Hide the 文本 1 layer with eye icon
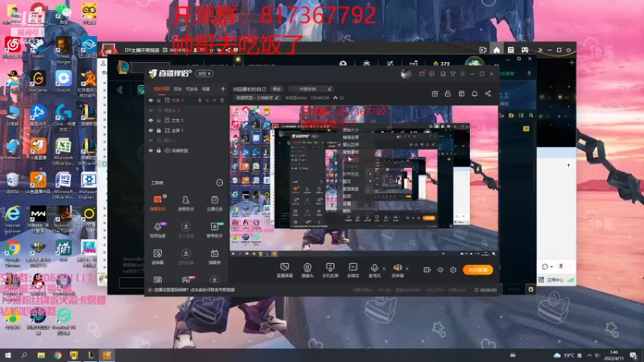Screen dimensions: 644x362 [x=151, y=120]
